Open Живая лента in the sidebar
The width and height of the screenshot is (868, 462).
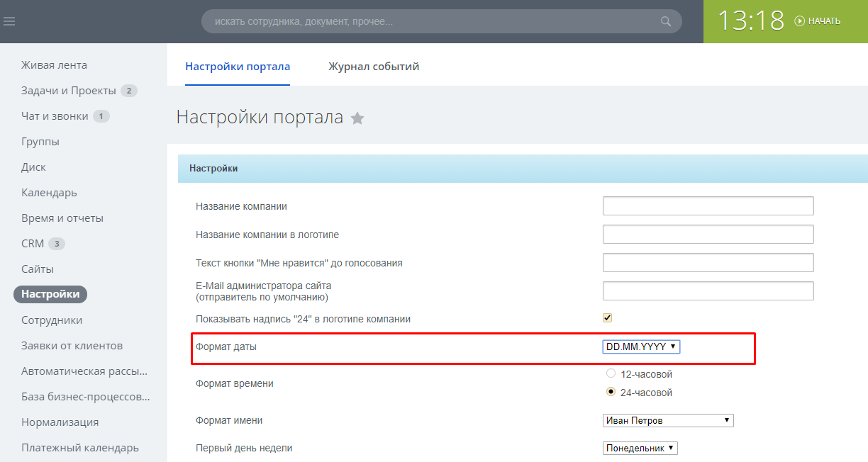point(55,65)
